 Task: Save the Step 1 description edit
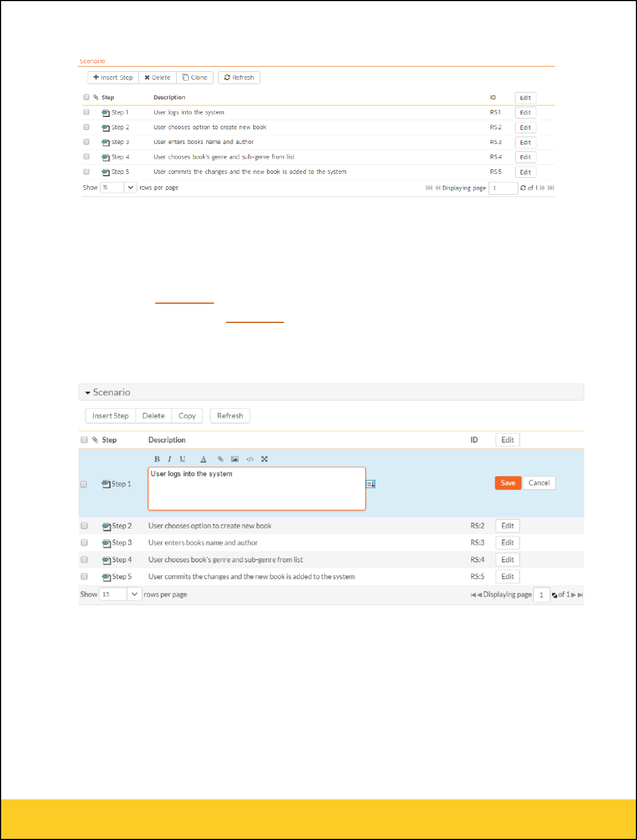(x=508, y=483)
